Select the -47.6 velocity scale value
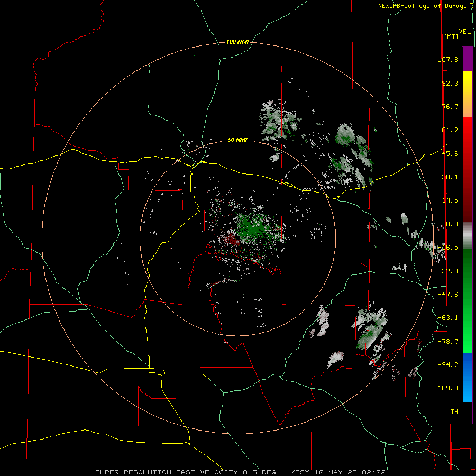This screenshot has width=476, height=476. tap(448, 295)
